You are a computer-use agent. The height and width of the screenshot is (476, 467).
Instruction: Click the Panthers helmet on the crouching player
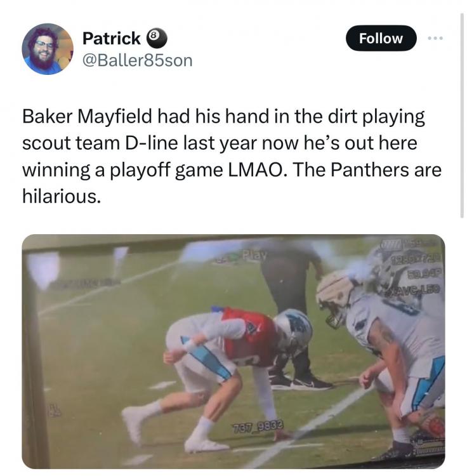294,331
